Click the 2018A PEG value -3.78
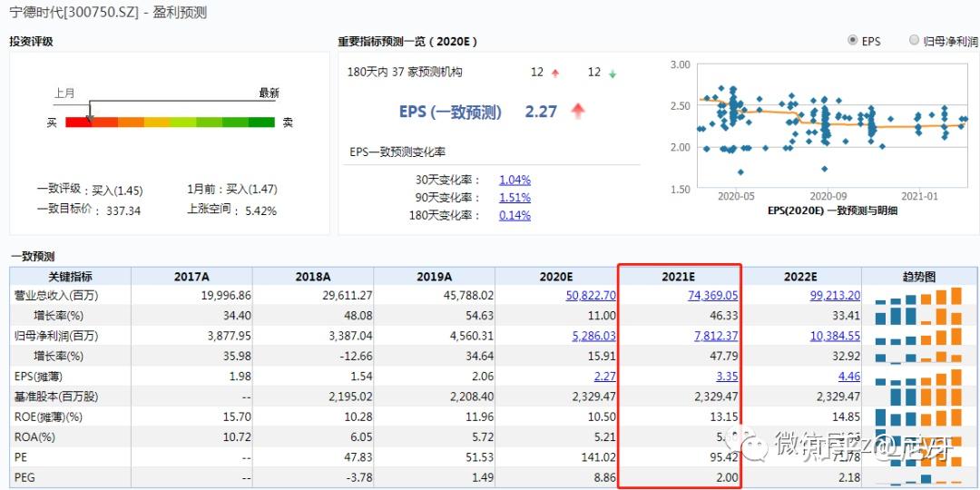 [x=359, y=477]
